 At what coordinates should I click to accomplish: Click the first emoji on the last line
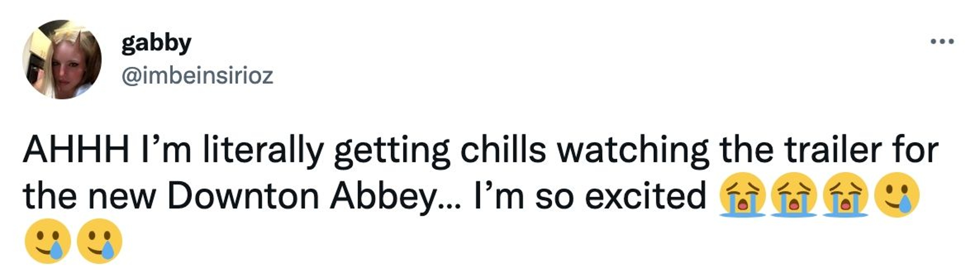point(48,241)
